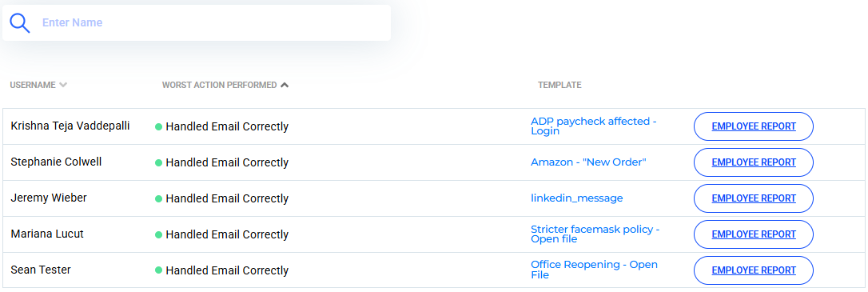Open the Amazon "New Order" template link
Screen dimensions: 868x292
pos(588,162)
